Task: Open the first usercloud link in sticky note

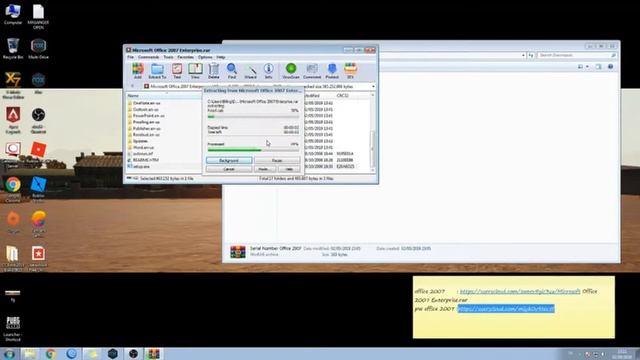Action: pyautogui.click(x=520, y=291)
